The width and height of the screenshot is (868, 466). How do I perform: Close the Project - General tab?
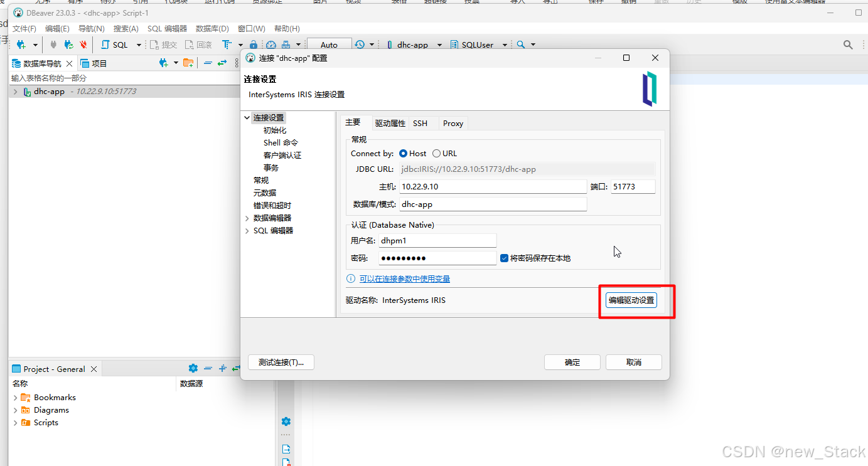pos(94,369)
